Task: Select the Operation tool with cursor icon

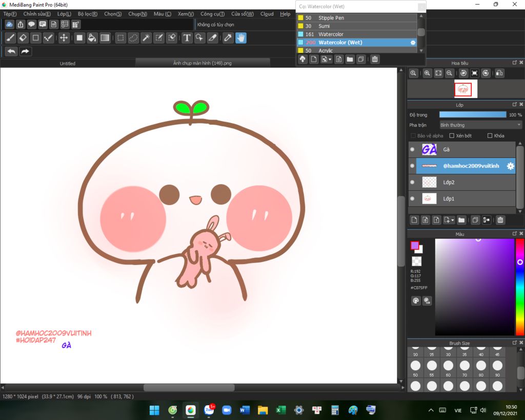Action: [199, 38]
